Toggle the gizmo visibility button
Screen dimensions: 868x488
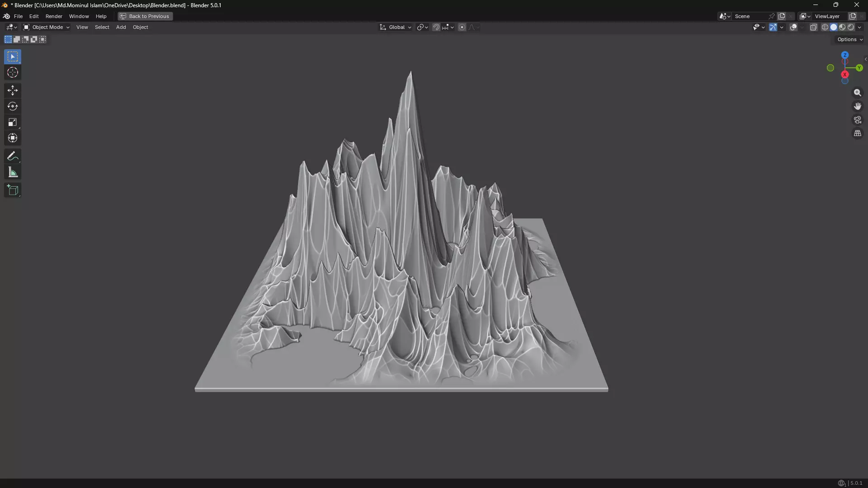[x=773, y=27]
